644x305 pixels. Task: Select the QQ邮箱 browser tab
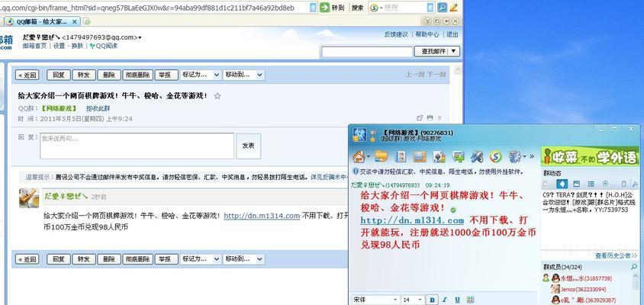(42, 22)
